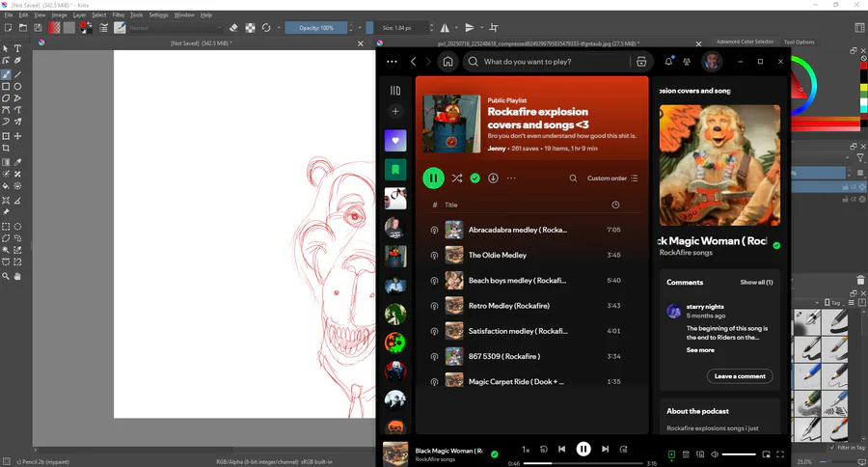Open the Krita blending mode Normal dropdown
Screen dimensions: 868x467
pyautogui.click(x=175, y=28)
